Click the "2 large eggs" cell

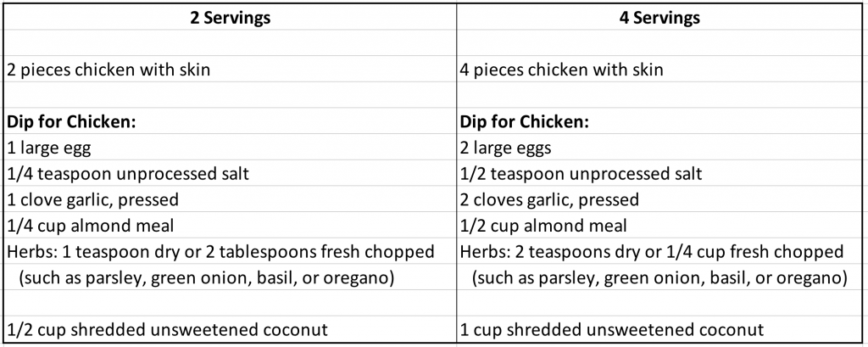point(659,148)
